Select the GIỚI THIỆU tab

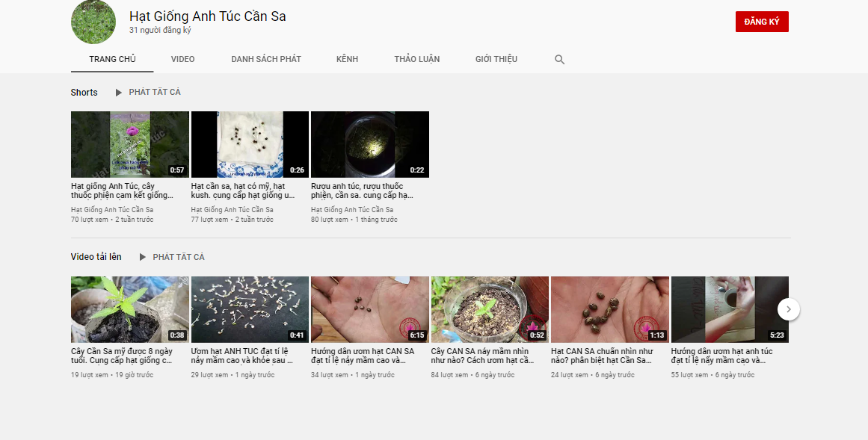coord(496,59)
